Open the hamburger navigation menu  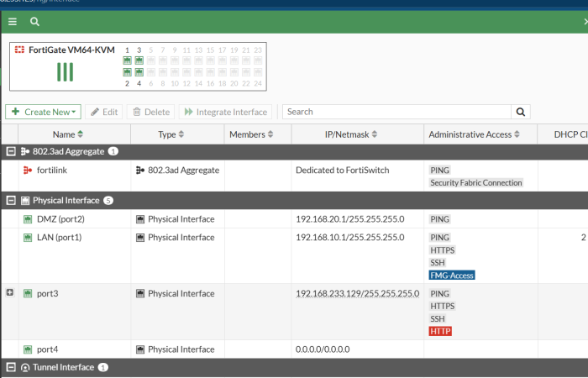[x=13, y=22]
